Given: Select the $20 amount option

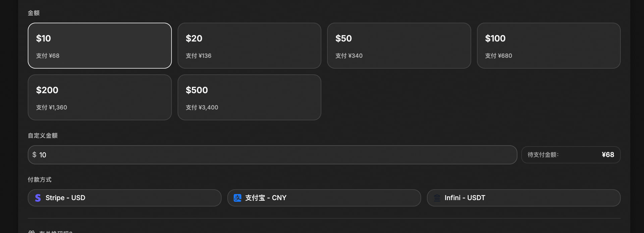Looking at the screenshot, I should (x=249, y=46).
